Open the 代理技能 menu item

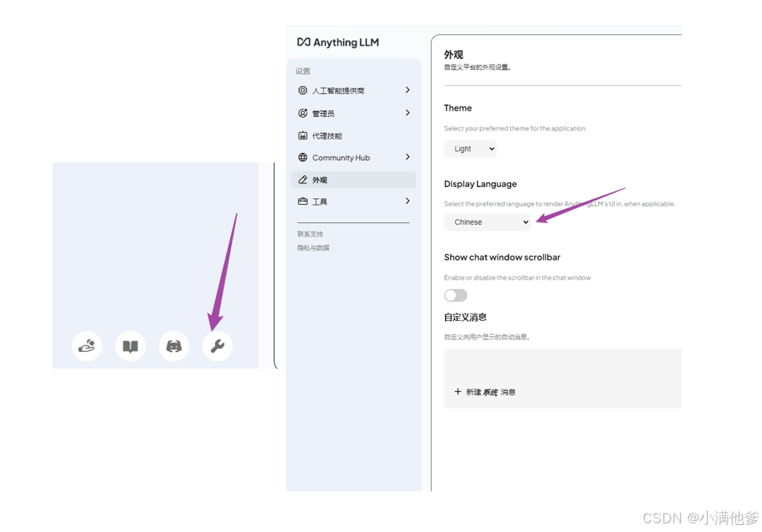click(x=354, y=135)
